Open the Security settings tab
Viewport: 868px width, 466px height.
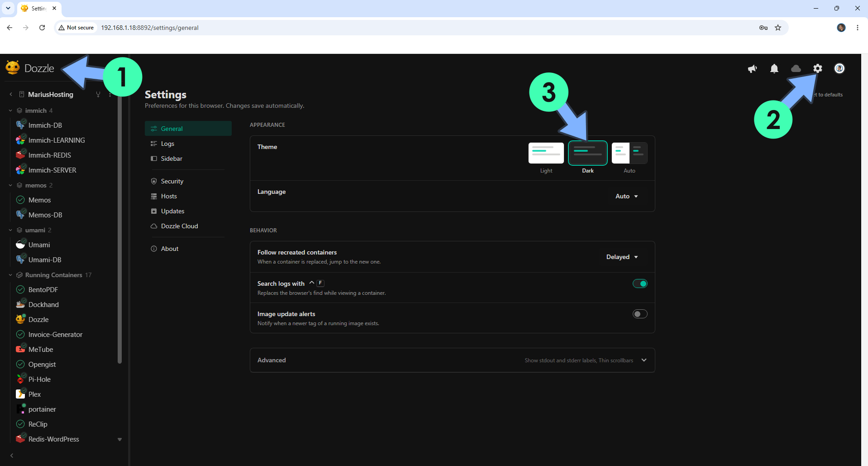(x=188, y=181)
